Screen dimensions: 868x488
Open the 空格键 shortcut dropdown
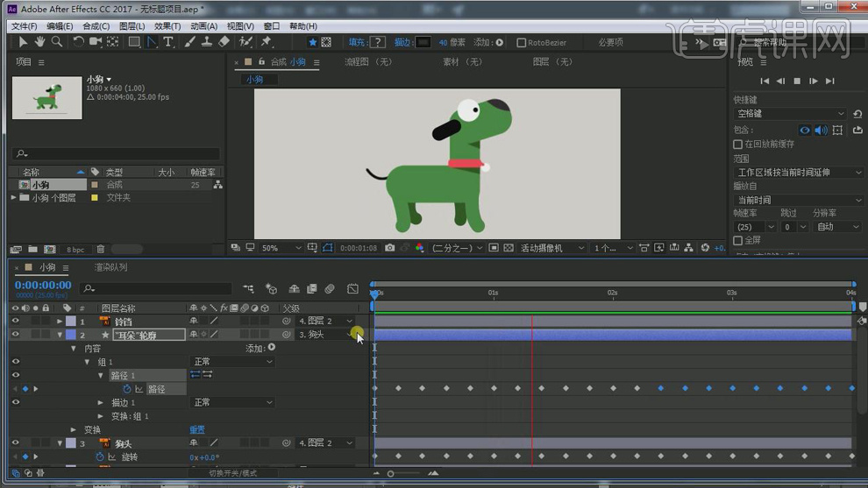click(789, 114)
